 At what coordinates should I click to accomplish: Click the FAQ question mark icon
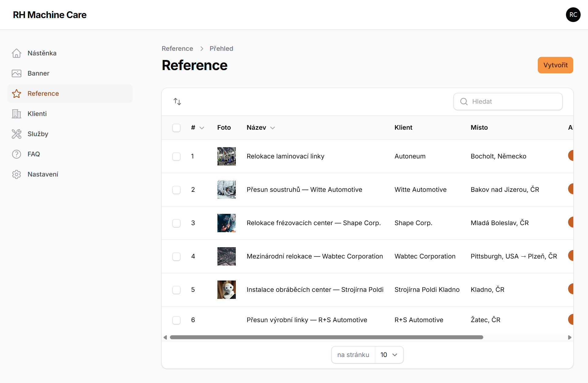point(17,154)
